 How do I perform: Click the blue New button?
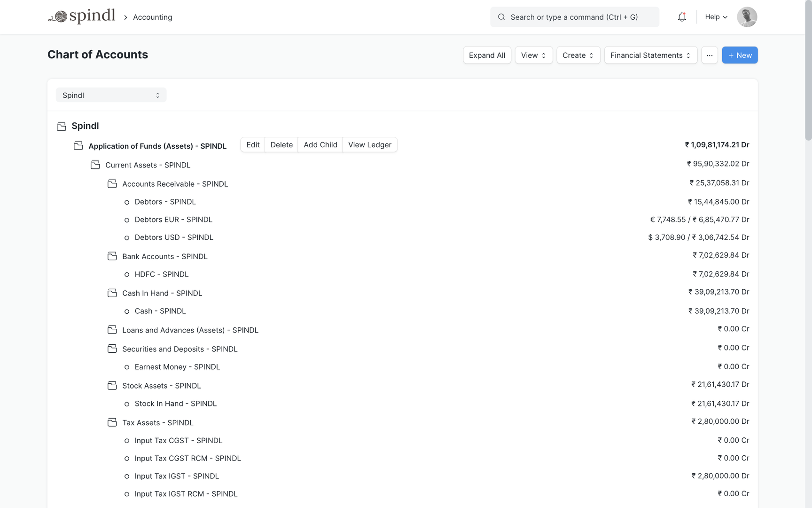point(740,55)
